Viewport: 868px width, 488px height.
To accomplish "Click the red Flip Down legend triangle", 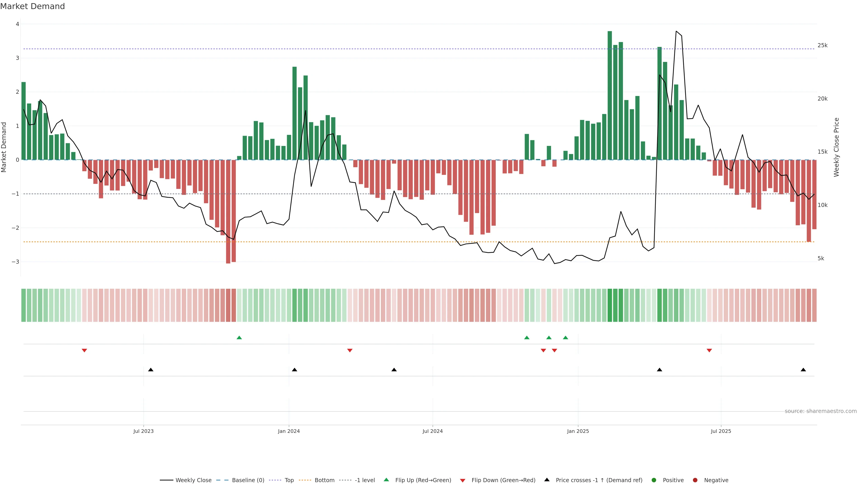I will click(463, 480).
